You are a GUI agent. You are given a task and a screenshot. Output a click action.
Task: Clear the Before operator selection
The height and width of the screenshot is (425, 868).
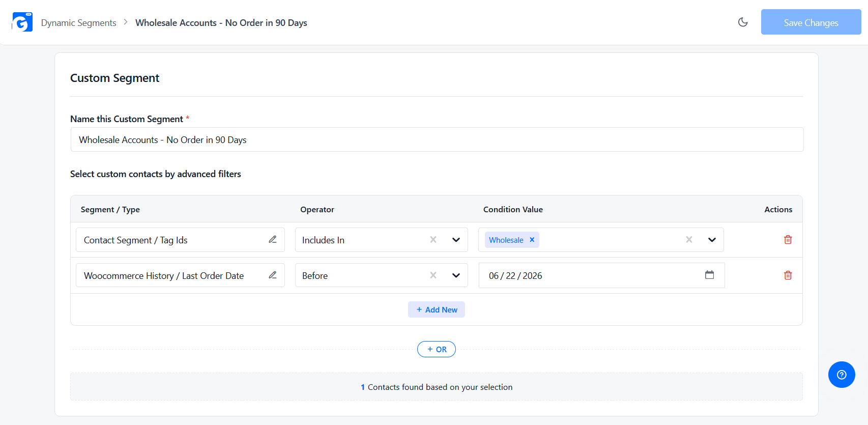point(433,275)
